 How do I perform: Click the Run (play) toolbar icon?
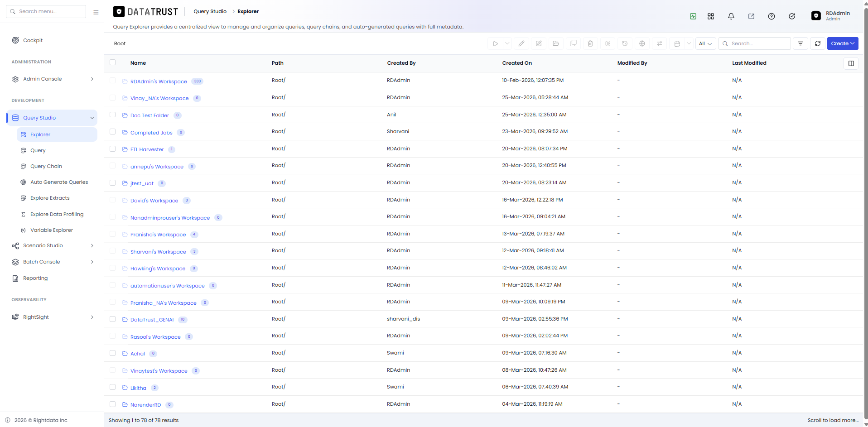(x=495, y=43)
